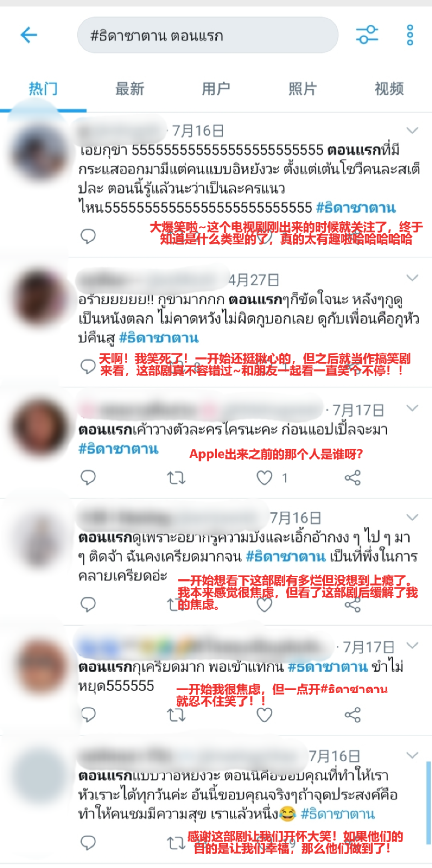Viewport: 432px width, 868px height.
Task: Share the July 17 Apple tweet
Action: [352, 477]
